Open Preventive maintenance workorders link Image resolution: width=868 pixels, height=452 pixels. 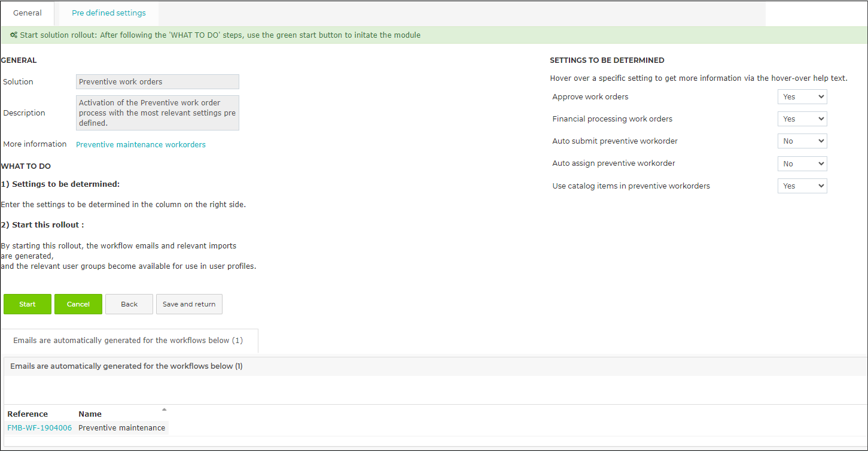[141, 145]
